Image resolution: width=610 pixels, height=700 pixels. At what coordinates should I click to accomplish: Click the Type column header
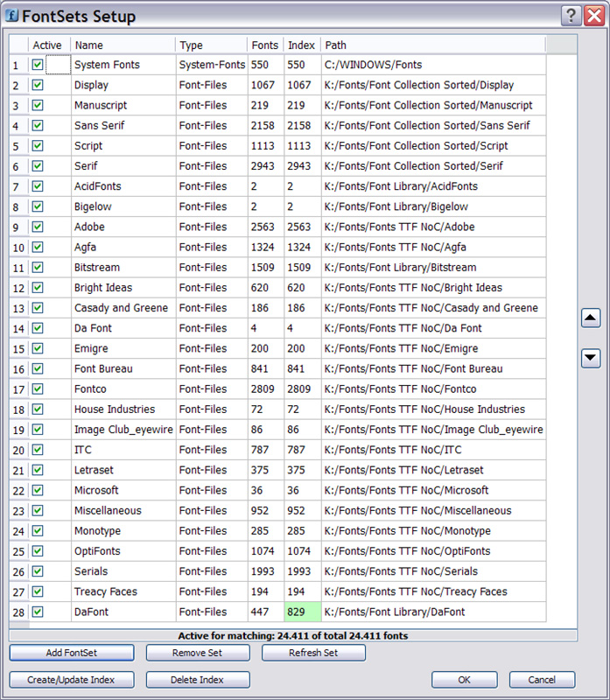click(x=212, y=45)
